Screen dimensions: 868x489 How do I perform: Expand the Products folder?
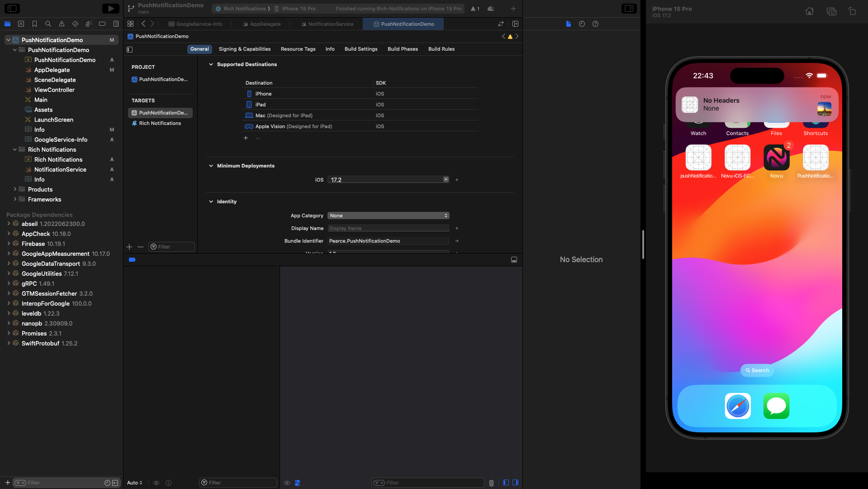[x=15, y=189]
